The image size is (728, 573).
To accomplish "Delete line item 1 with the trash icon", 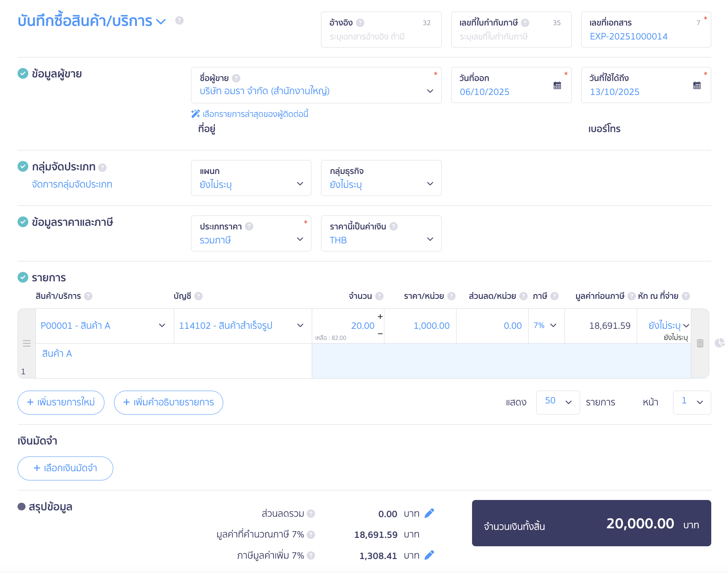I will pos(700,343).
